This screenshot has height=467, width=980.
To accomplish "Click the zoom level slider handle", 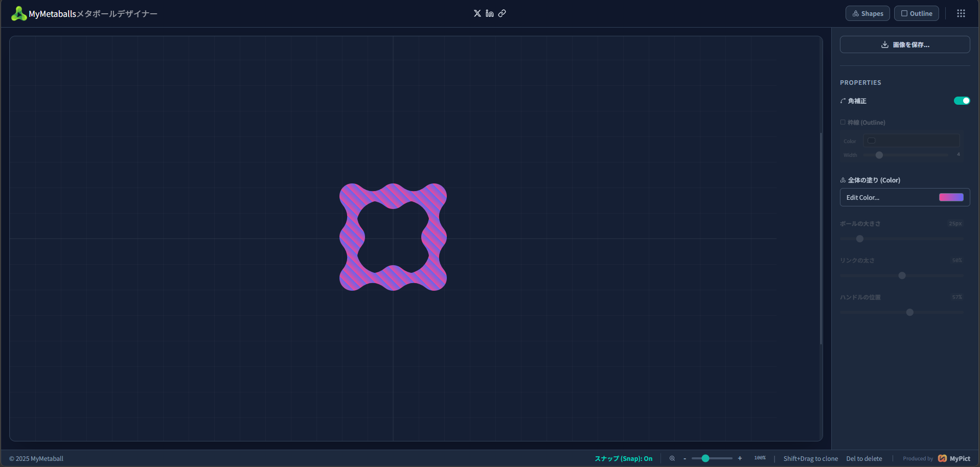I will [705, 458].
